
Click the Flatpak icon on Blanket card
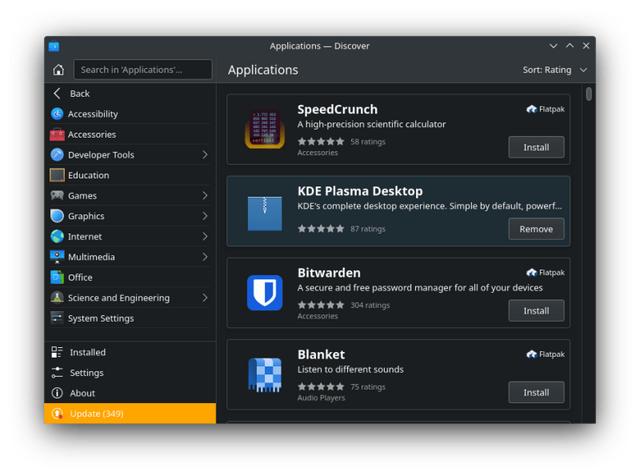(531, 354)
